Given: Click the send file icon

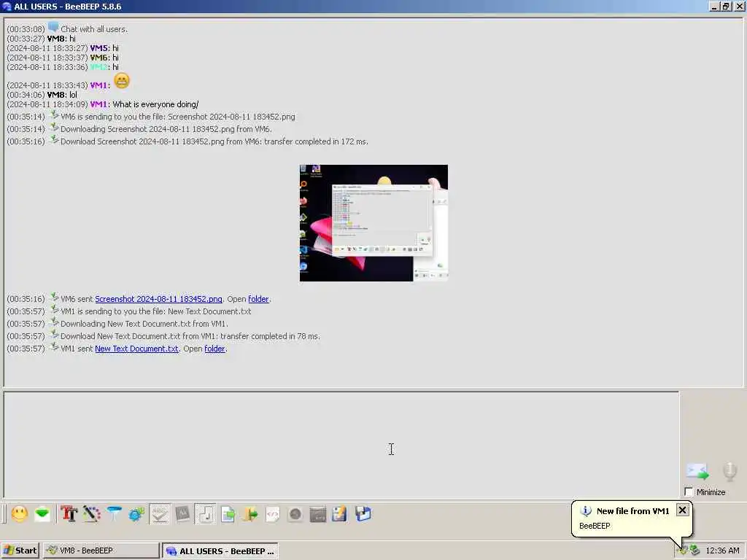Looking at the screenshot, I should [228, 514].
